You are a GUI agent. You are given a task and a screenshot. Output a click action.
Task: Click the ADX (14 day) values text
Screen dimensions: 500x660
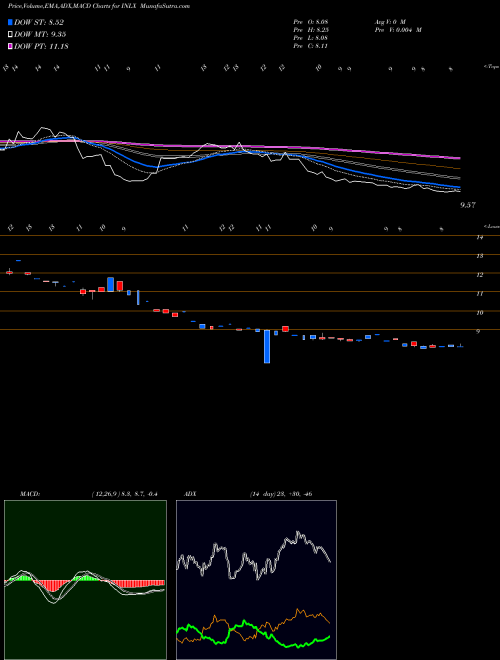click(280, 494)
